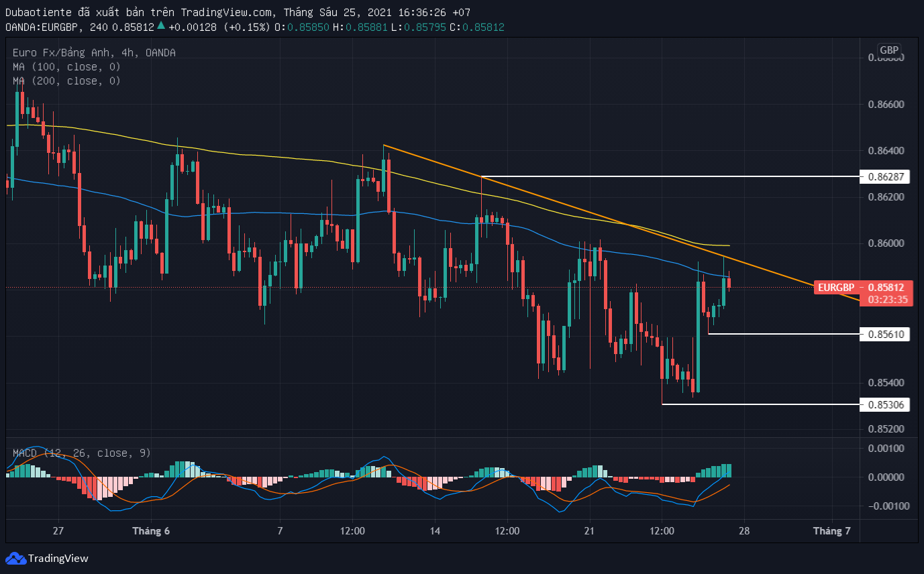The width and height of the screenshot is (924, 574).
Task: Click the L:0.85795 low value
Action: 419,27
